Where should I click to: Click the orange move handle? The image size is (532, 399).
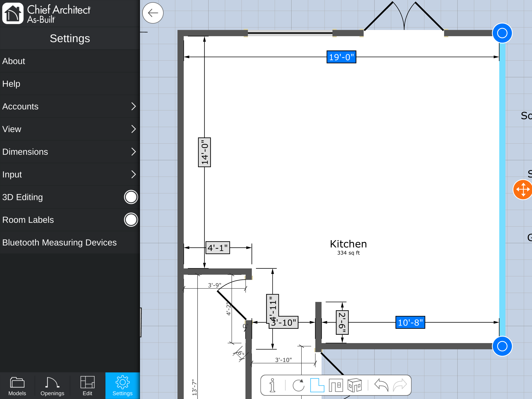click(523, 190)
